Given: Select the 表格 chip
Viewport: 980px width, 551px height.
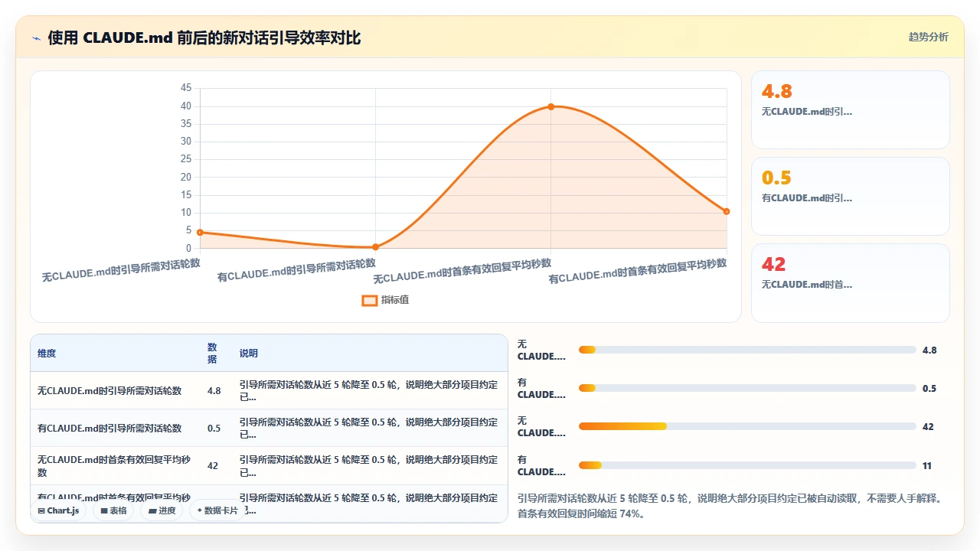Looking at the screenshot, I should point(113,510).
